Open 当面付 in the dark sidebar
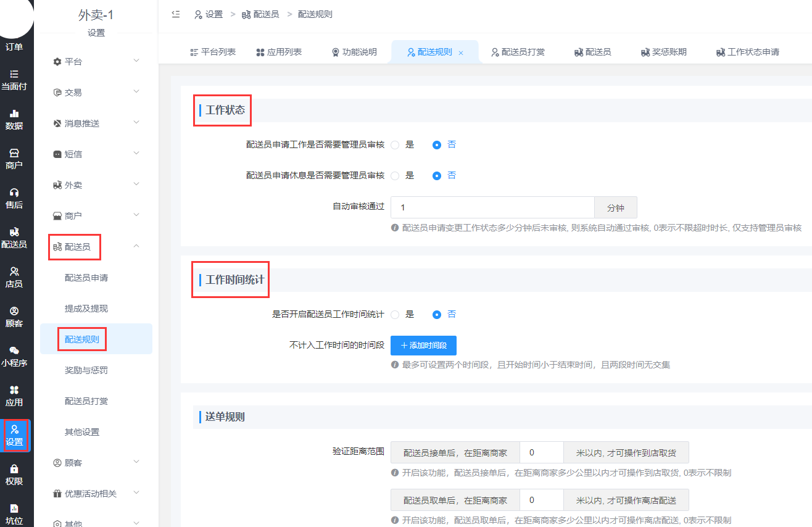The image size is (812, 527). point(14,80)
